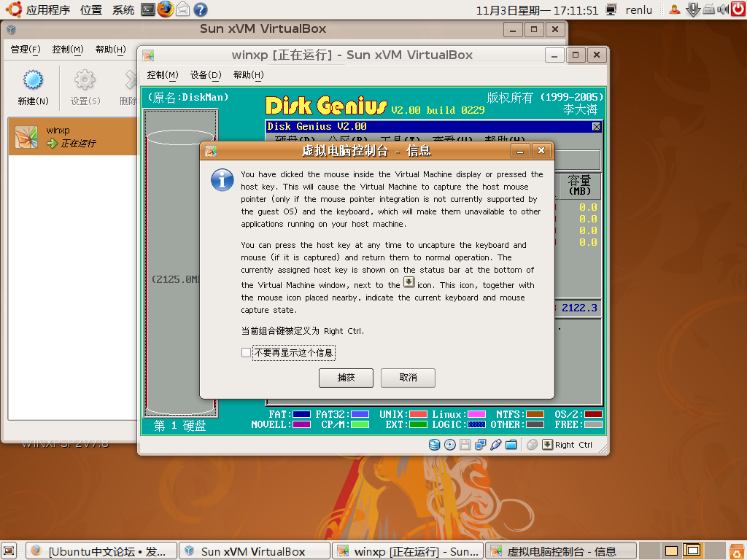Select the winxp virtual machine entry

73,136
